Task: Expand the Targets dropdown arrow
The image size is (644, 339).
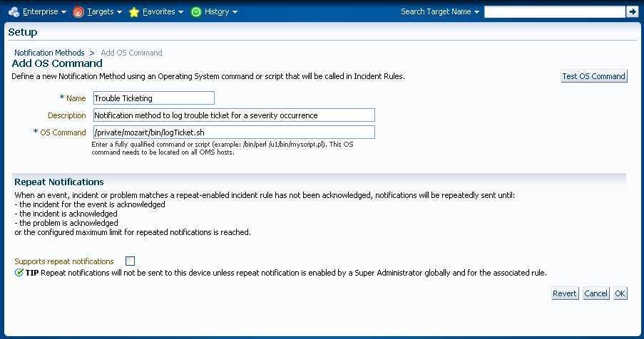Action: pos(120,12)
